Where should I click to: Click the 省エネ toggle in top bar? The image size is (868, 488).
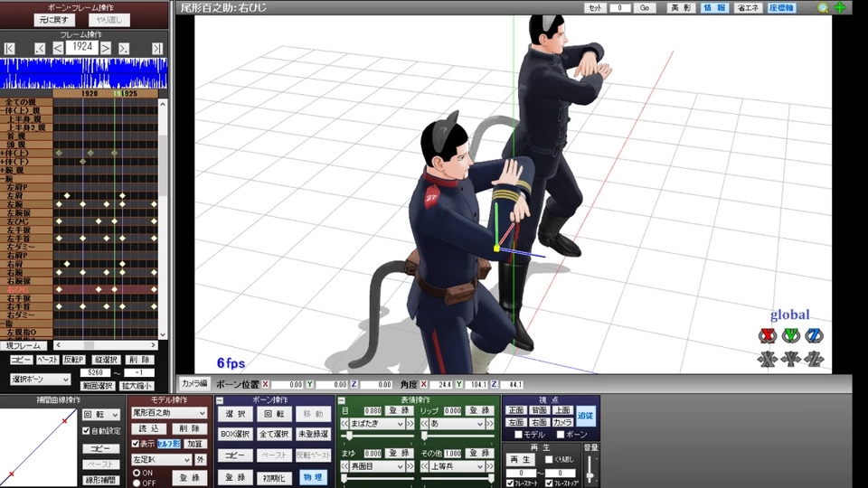tap(748, 8)
